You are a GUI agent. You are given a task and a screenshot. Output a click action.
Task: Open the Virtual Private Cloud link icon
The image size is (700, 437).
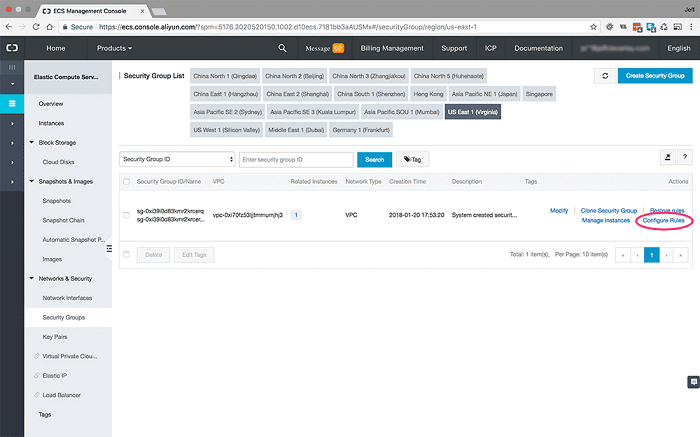(x=37, y=356)
